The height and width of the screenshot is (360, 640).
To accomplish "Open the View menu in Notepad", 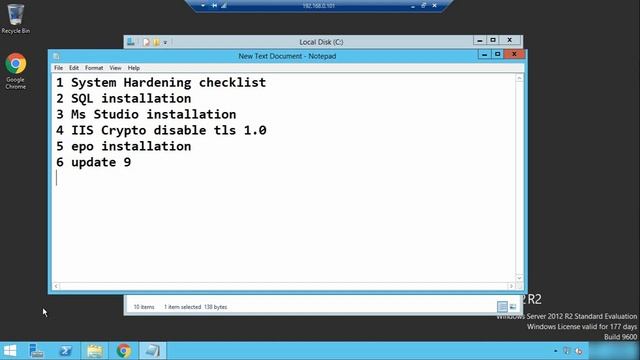I will tap(115, 68).
